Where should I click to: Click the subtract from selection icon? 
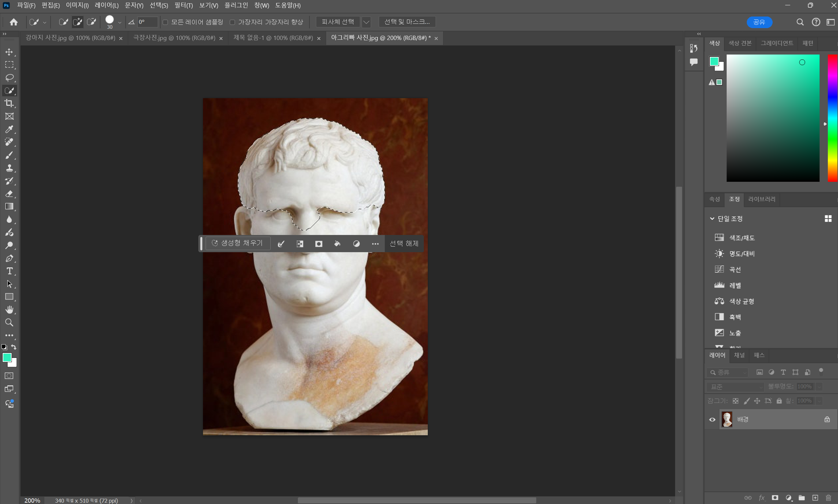91,22
